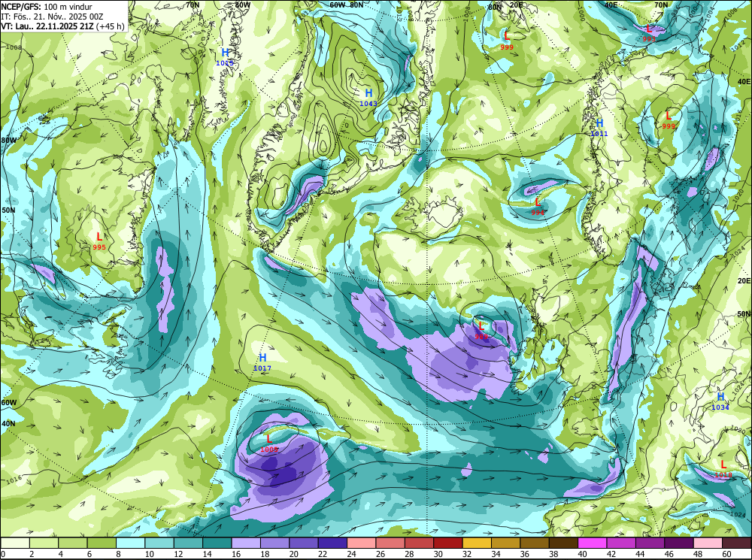The image size is (752, 560).
Task: Click the maroon swatch above 60
Action: [736, 543]
